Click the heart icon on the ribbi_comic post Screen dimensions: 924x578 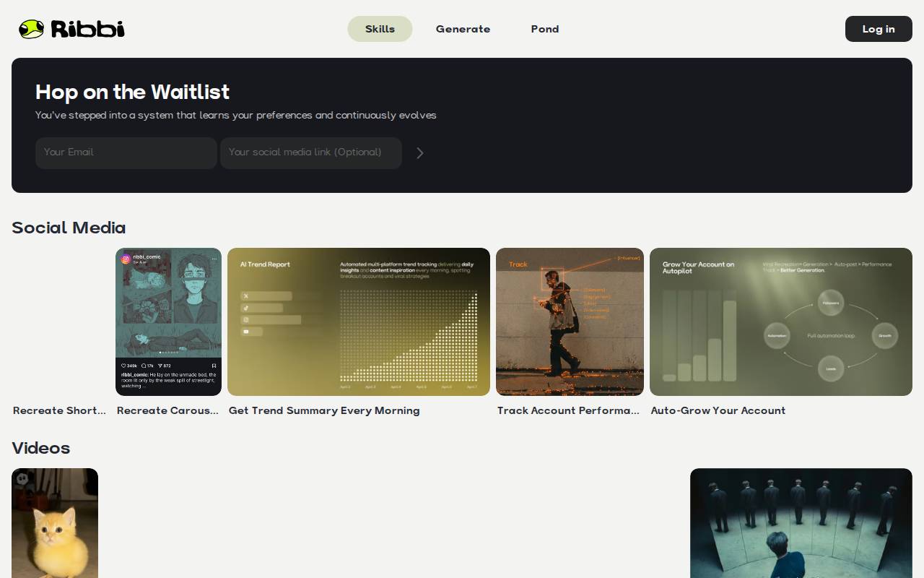[123, 366]
